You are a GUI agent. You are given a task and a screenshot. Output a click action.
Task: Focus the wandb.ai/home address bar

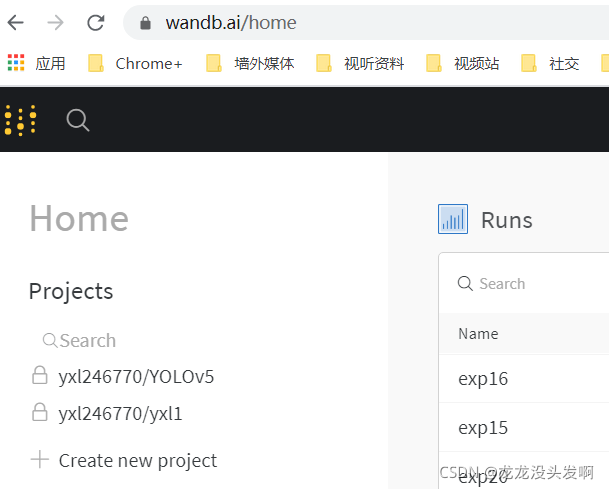[x=365, y=23]
